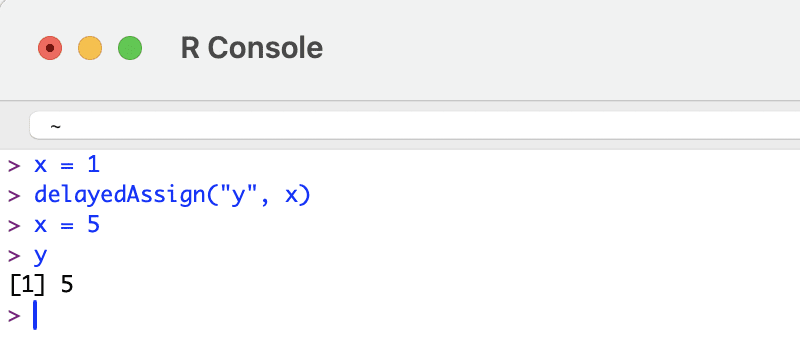Click the delayedAssign function name
The height and width of the screenshot is (360, 800).
click(120, 196)
